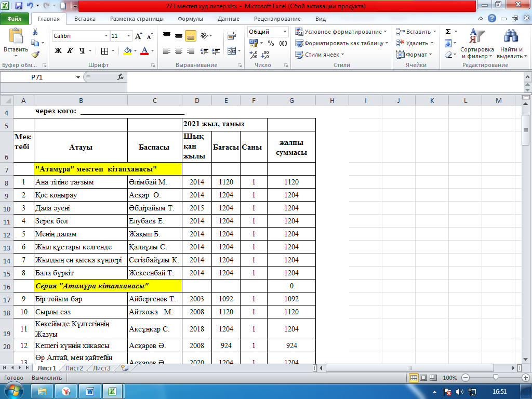Toggle italic К formatting

point(70,51)
